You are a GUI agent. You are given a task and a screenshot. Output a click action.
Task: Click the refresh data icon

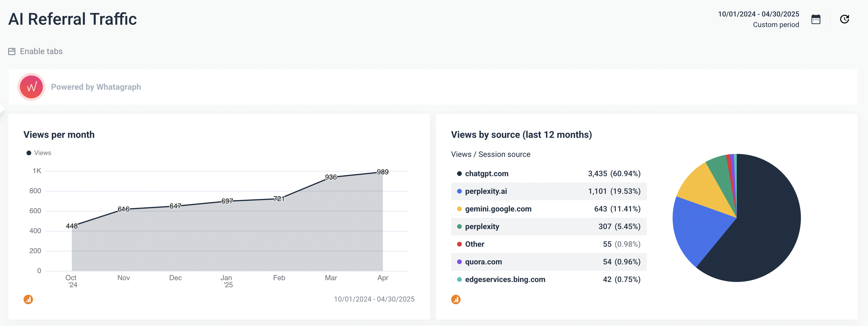coord(844,19)
